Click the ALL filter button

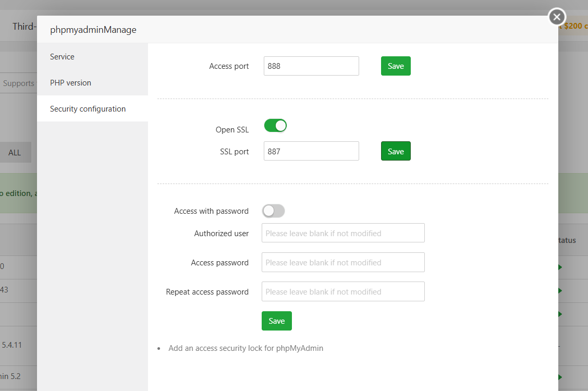tap(15, 152)
